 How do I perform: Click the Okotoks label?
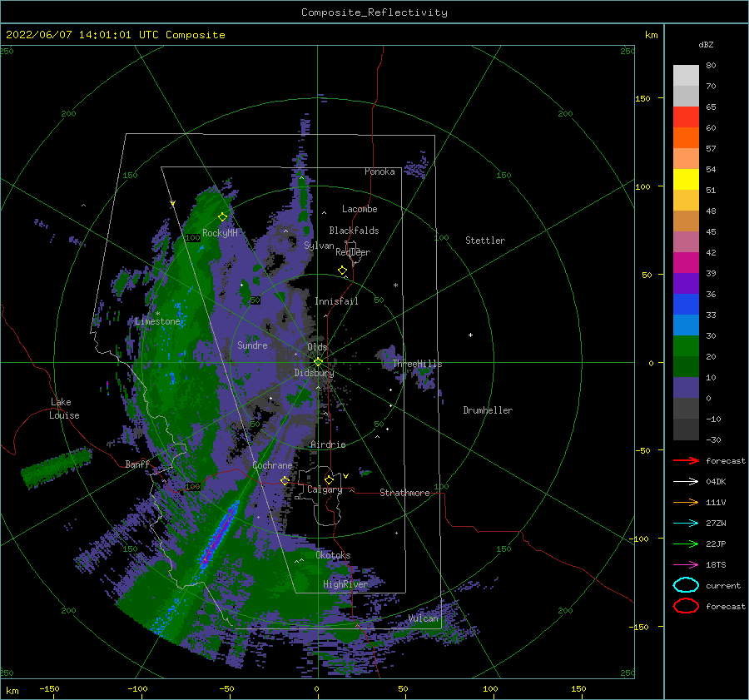(x=333, y=554)
